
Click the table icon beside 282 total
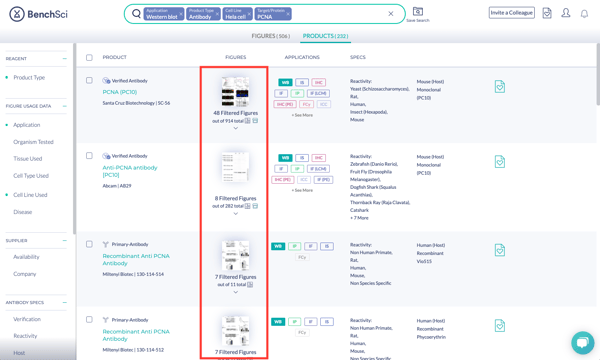248,206
